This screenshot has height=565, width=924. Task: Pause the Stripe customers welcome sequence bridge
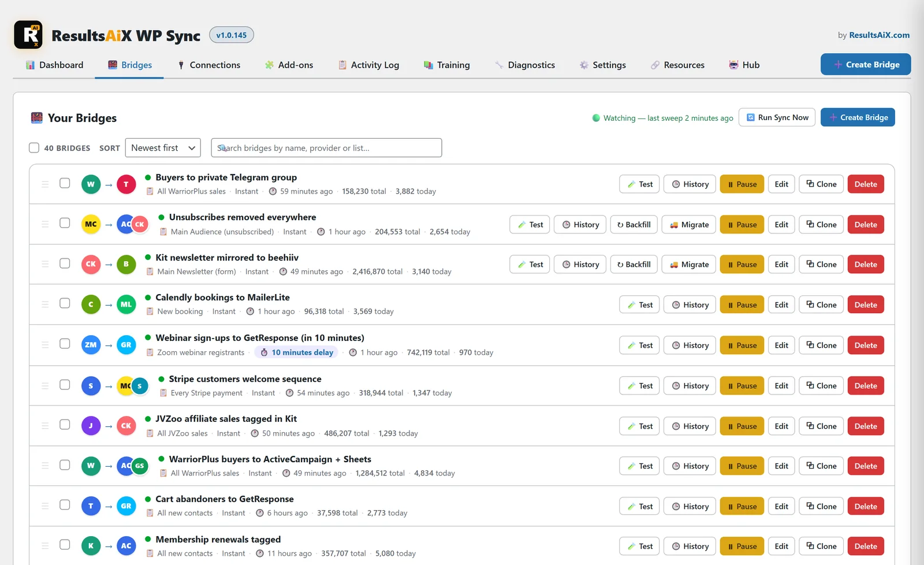(742, 386)
